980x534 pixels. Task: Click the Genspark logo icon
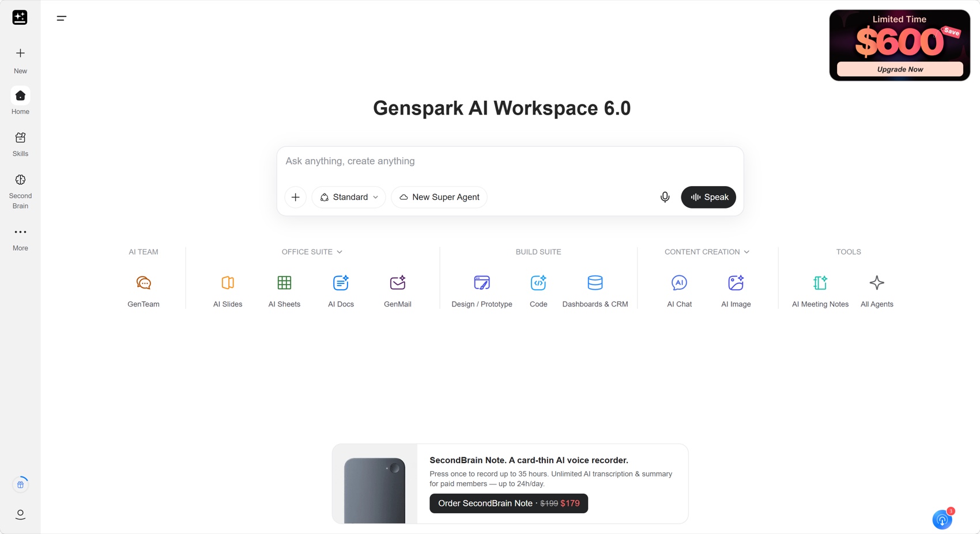[20, 17]
